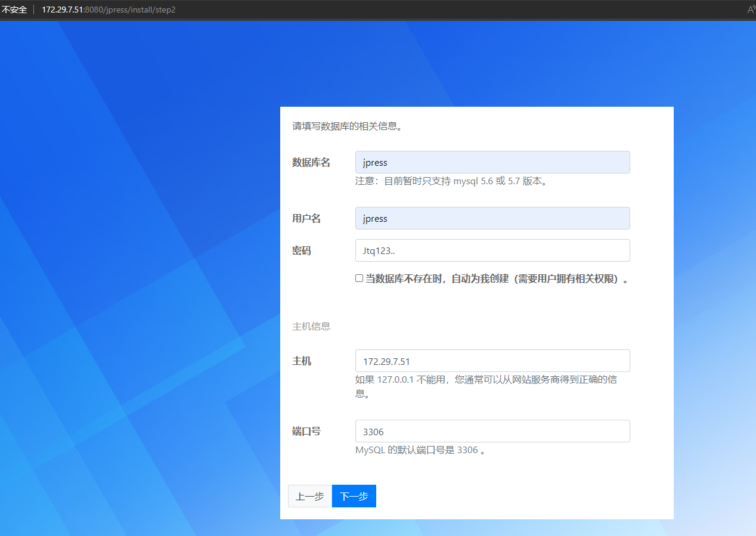Image resolution: width=756 pixels, height=536 pixels.
Task: Click the 主机 address input field
Action: [492, 361]
